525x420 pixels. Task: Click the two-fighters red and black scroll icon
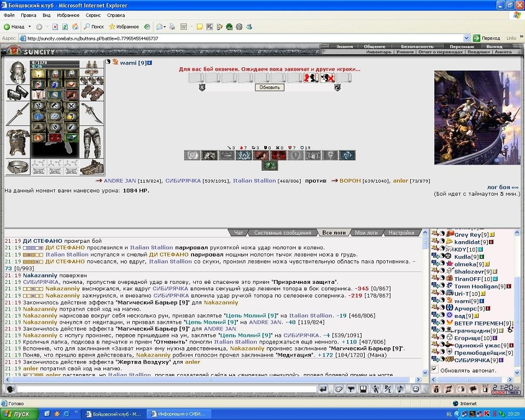[311, 78]
